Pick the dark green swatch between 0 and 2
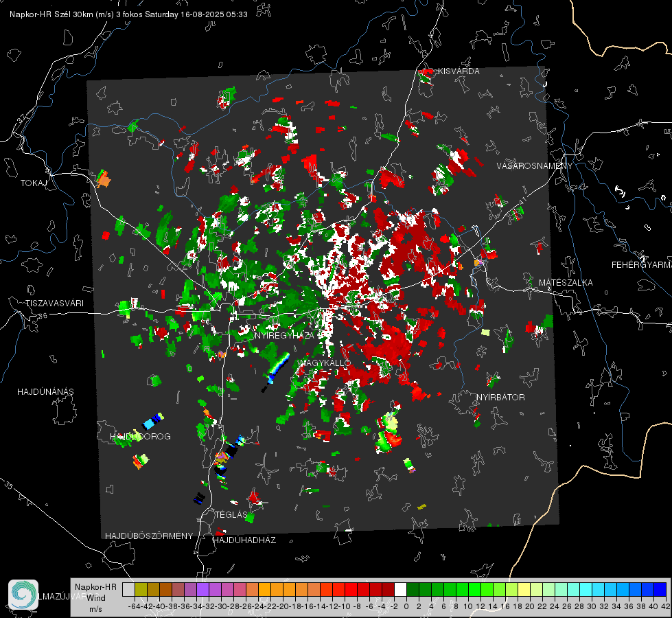Screen dimensions: 672x618 click(x=413, y=589)
